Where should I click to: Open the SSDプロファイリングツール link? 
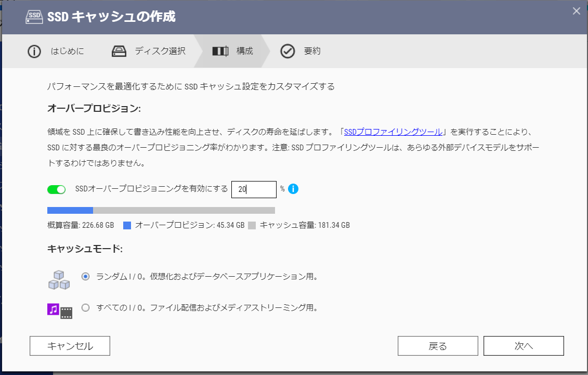click(x=393, y=132)
